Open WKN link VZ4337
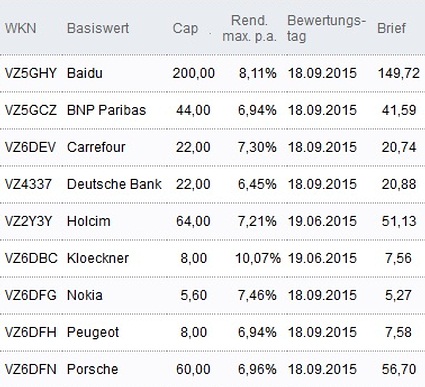425x387 pixels. click(28, 184)
